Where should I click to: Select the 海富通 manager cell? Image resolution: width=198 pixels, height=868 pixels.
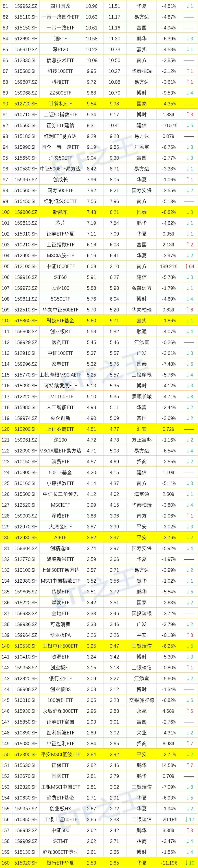click(141, 494)
